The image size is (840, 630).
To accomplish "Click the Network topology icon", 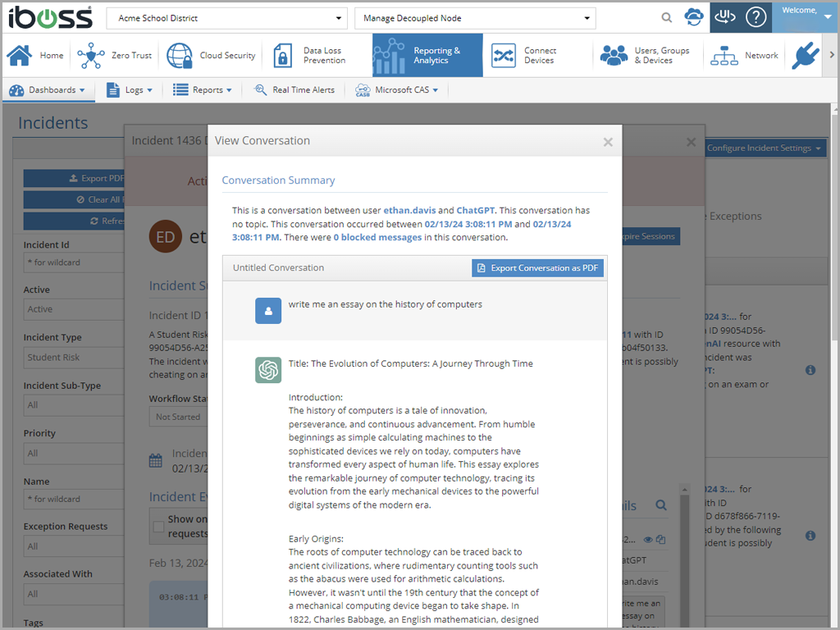I will (724, 55).
